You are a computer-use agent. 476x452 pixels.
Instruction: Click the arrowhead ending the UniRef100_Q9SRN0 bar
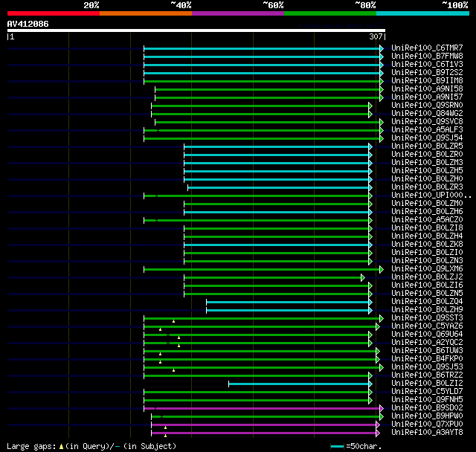370,105
